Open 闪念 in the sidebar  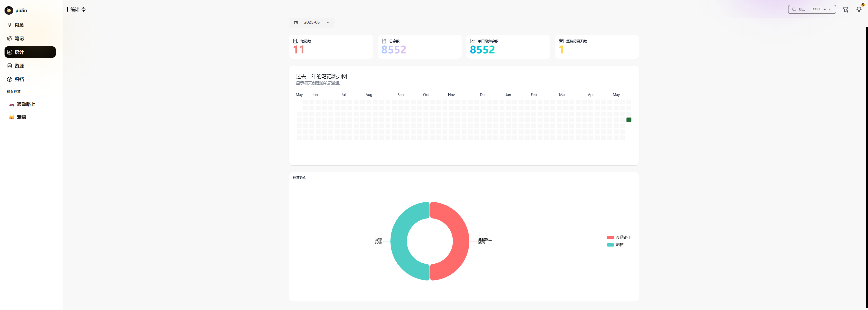click(x=19, y=25)
